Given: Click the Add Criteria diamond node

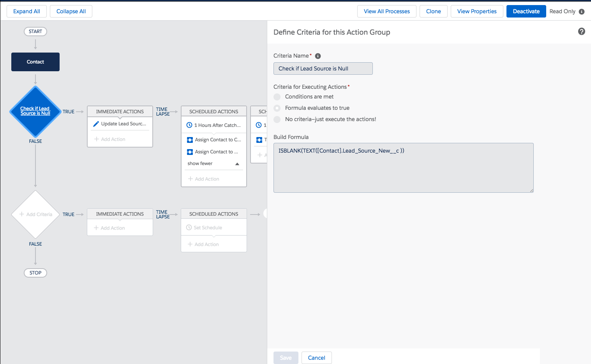Looking at the screenshot, I should pos(35,215).
